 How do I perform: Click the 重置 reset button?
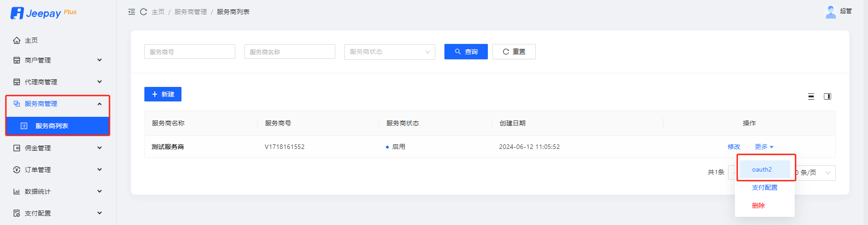tap(514, 52)
